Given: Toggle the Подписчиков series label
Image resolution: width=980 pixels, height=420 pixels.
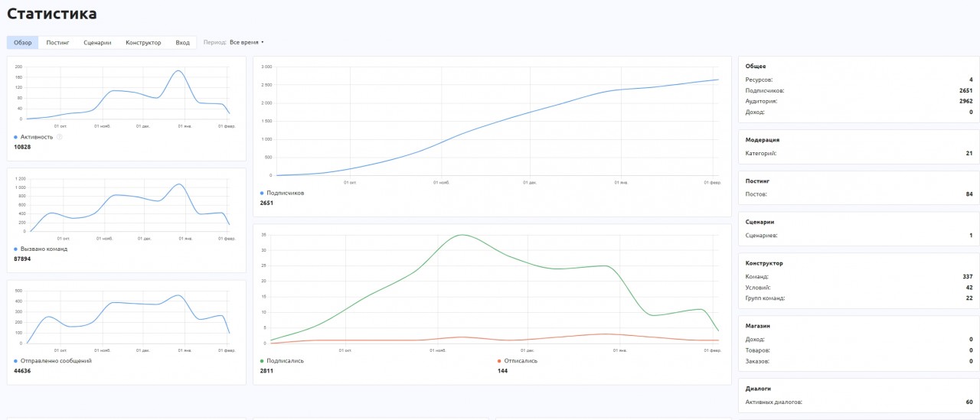Looking at the screenshot, I should click(286, 194).
